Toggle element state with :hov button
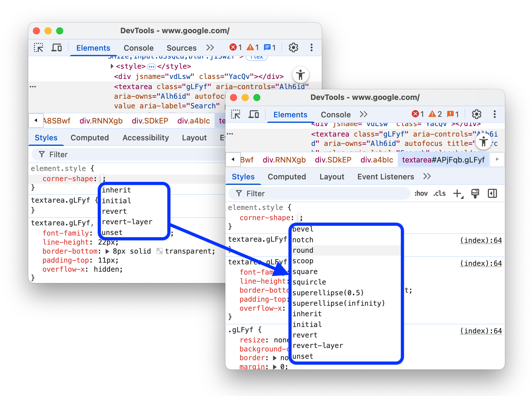Screen dimensions: 532x396 [421, 193]
